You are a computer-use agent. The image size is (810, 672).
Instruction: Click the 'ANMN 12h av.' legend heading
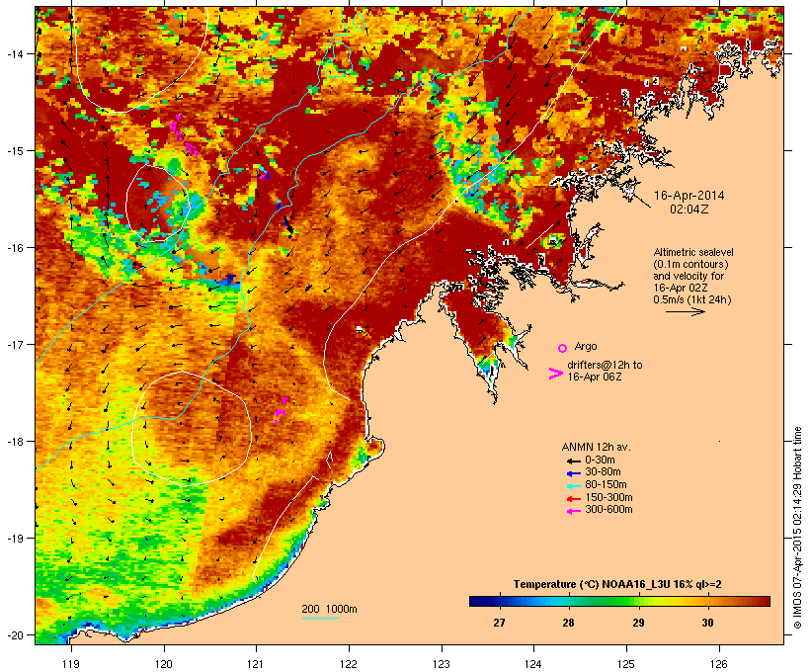point(596,447)
